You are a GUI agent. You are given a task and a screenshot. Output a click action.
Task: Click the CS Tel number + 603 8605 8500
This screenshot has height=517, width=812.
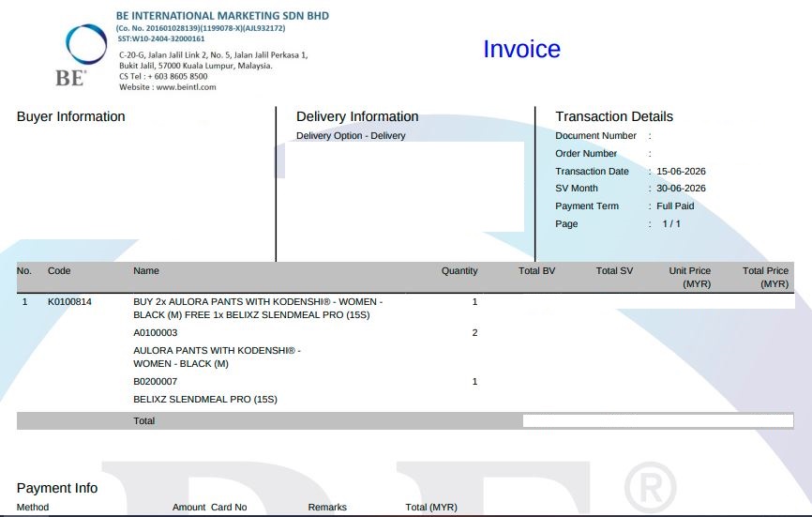[x=177, y=76]
